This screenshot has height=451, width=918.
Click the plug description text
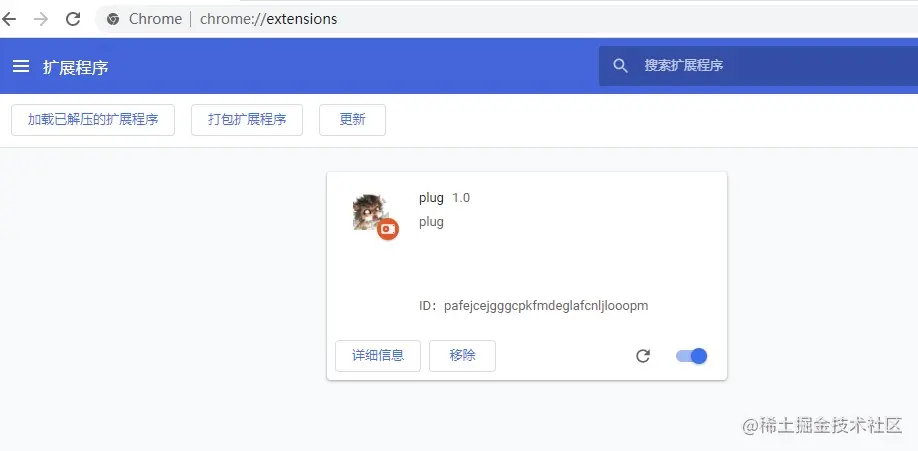pos(431,223)
